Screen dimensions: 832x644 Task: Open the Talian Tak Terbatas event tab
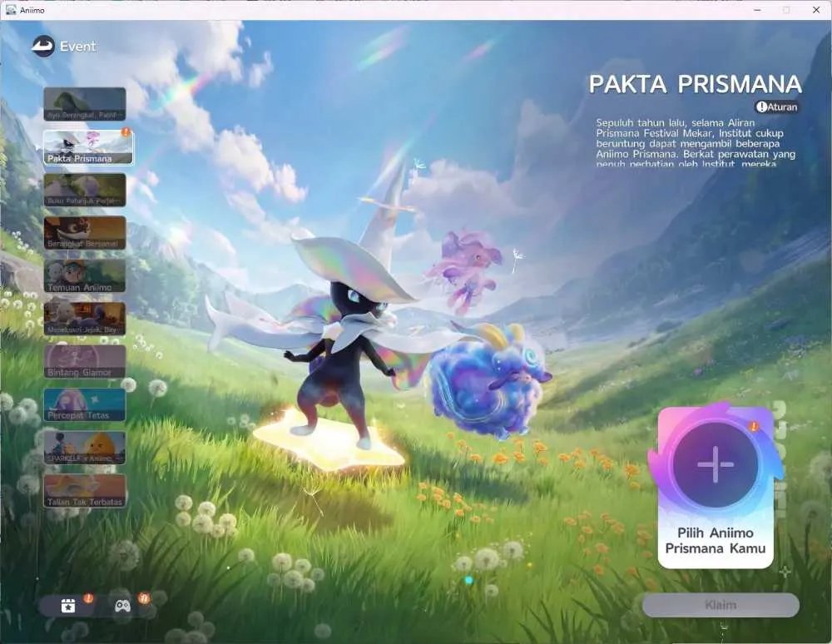point(85,491)
